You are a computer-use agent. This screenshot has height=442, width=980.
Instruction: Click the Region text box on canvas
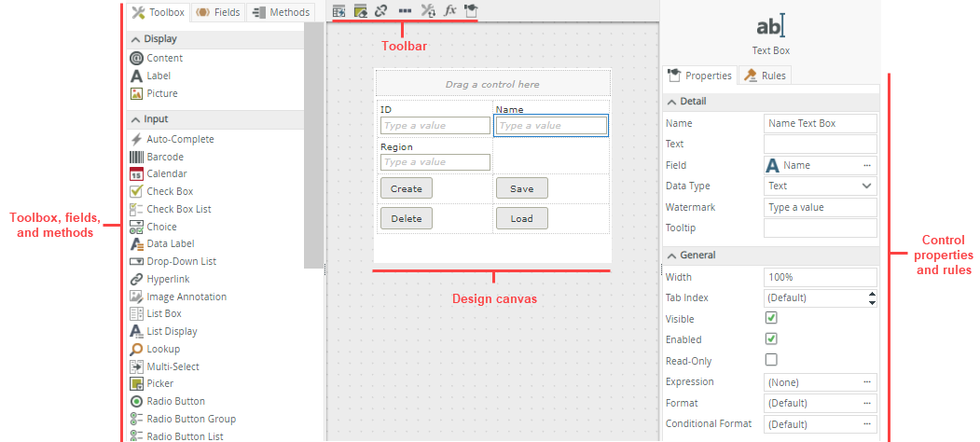(x=435, y=162)
